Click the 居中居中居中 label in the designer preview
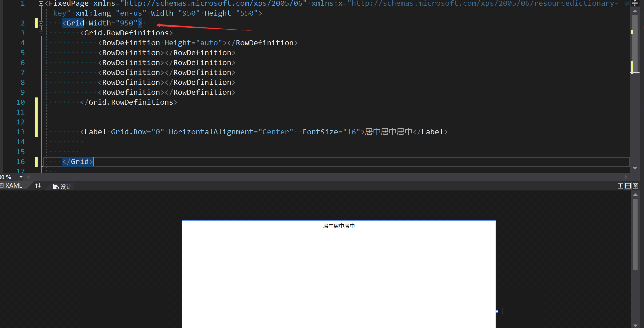The height and width of the screenshot is (328, 644). coord(339,226)
